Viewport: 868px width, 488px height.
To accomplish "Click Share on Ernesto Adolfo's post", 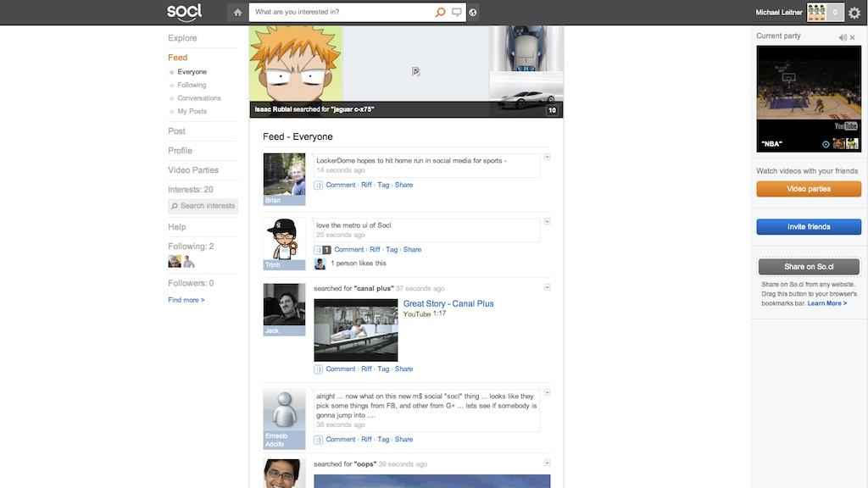I will point(403,440).
